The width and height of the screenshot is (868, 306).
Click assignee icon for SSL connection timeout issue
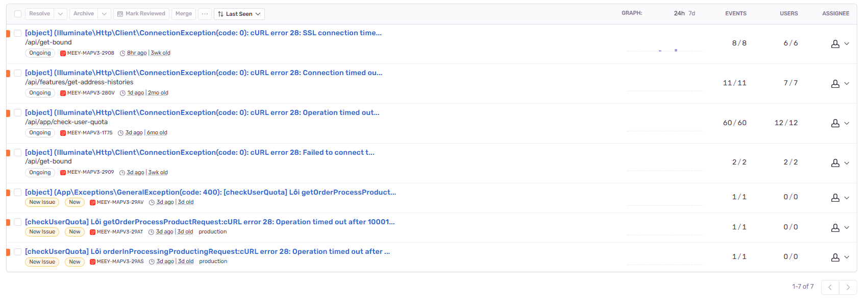pos(835,44)
